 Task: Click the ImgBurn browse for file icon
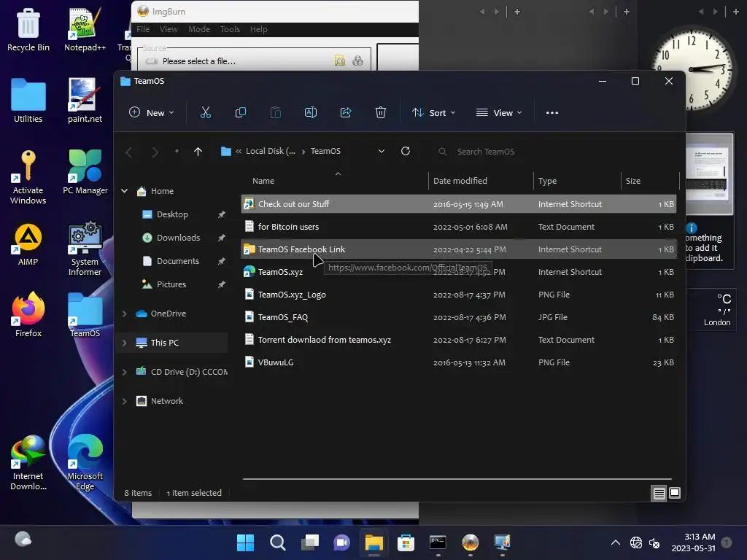[340, 61]
